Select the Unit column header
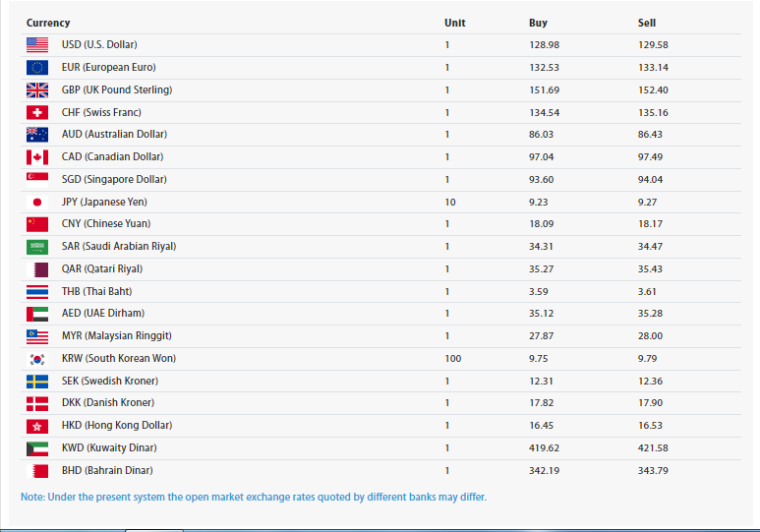The image size is (760, 532). click(x=454, y=23)
